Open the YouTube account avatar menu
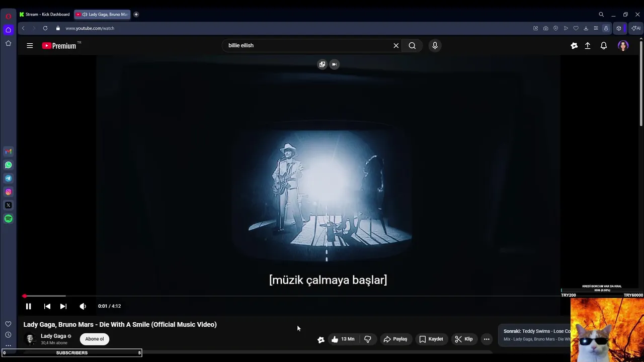The height and width of the screenshot is (362, 644). 623,46
